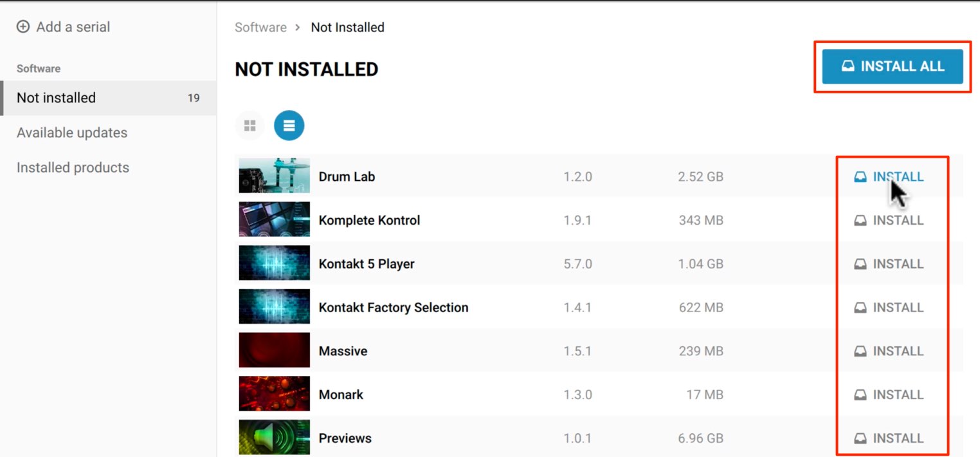Screen dimensions: 980x457
Task: Click the Previews speaker thumbnail
Action: [x=275, y=438]
